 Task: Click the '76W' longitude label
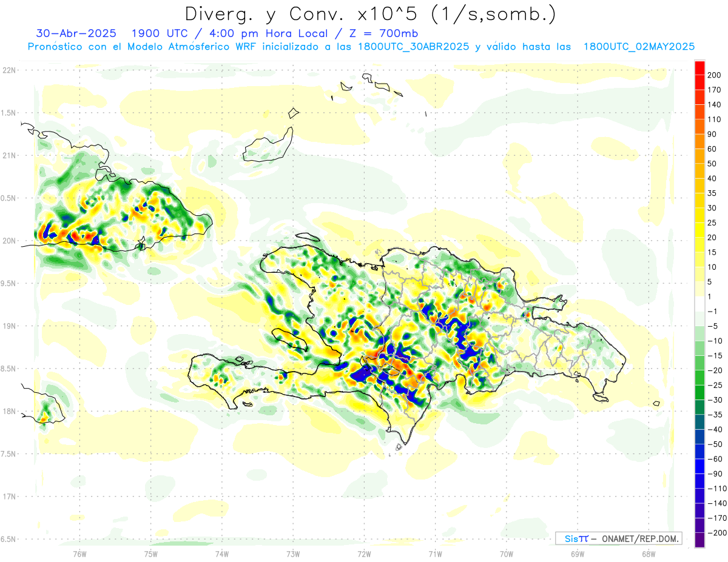click(79, 554)
